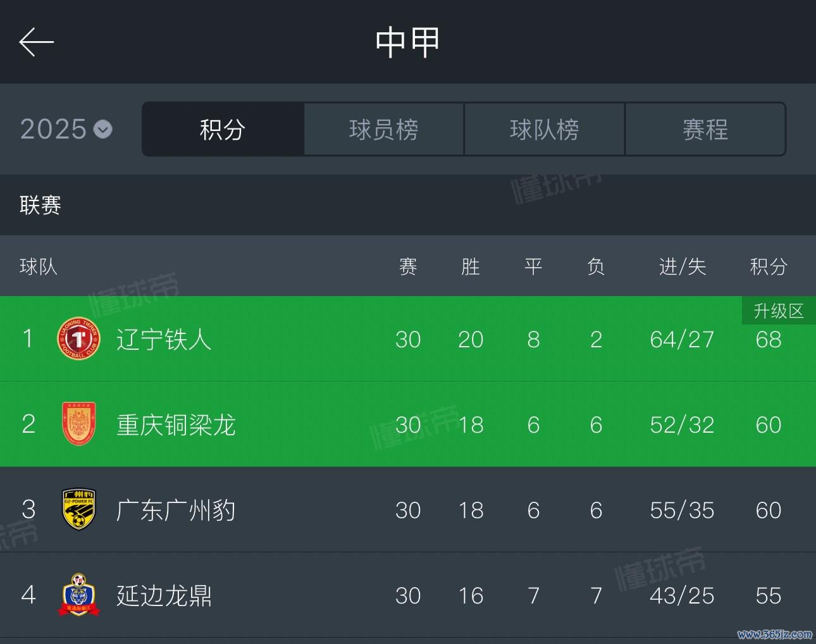Tap the 联赛 section header
Screen dimensions: 816x644
pyautogui.click(x=40, y=205)
